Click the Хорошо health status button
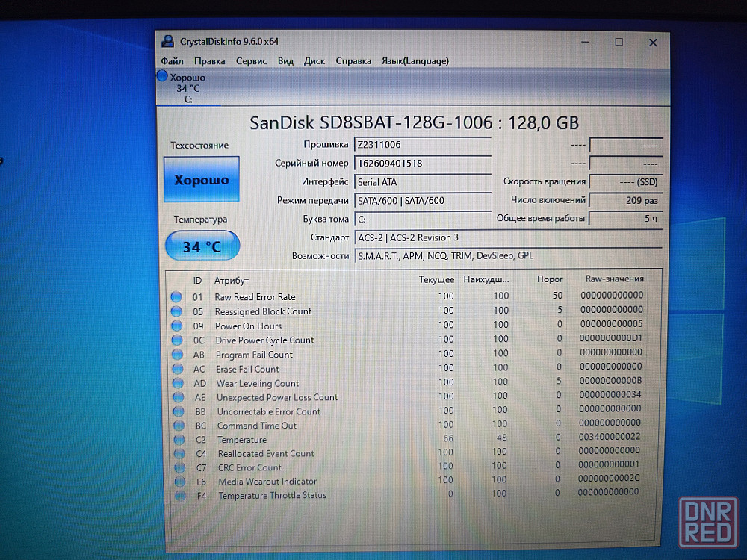This screenshot has height=560, width=747. coord(201,179)
